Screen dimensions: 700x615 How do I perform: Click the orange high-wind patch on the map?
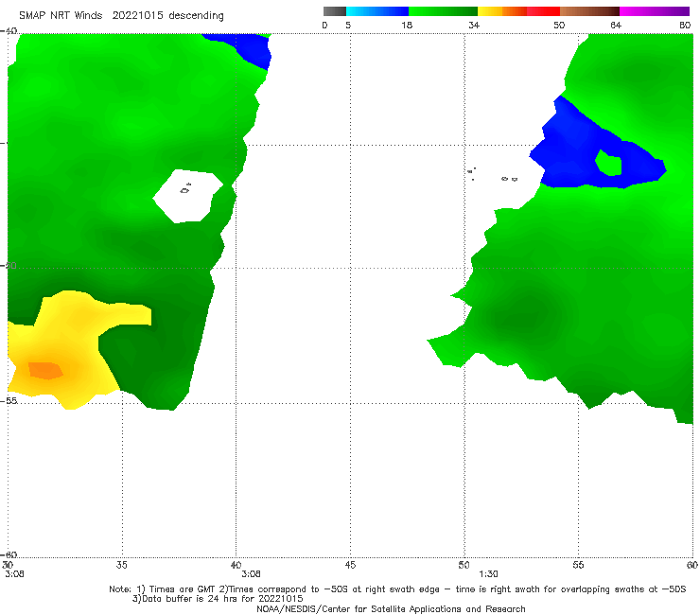tap(45, 370)
